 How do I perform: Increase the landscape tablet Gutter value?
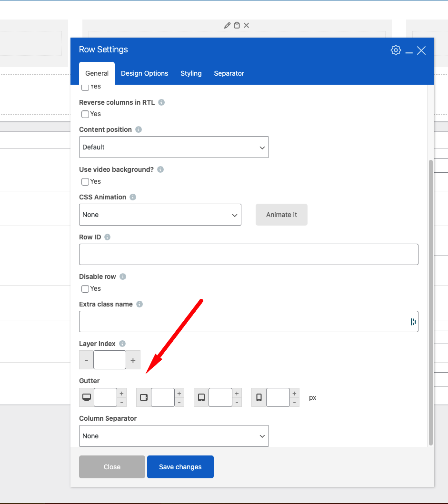179,393
